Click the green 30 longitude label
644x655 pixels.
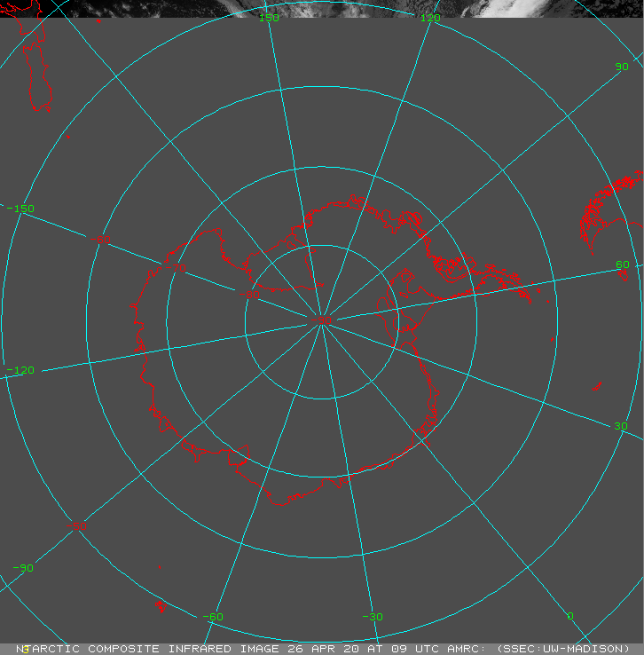[x=621, y=426]
